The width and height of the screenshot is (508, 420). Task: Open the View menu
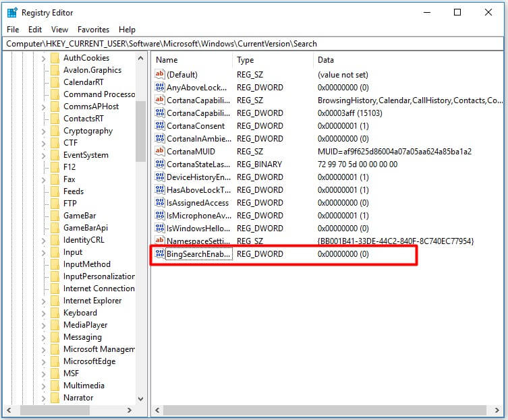(59, 30)
